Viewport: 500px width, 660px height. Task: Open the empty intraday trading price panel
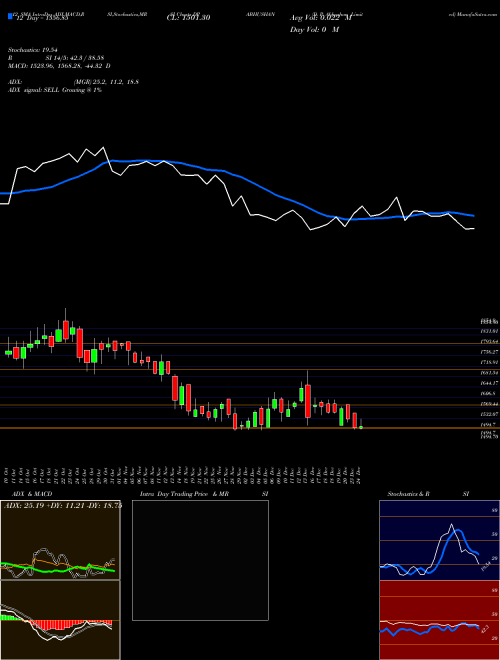(x=200, y=560)
